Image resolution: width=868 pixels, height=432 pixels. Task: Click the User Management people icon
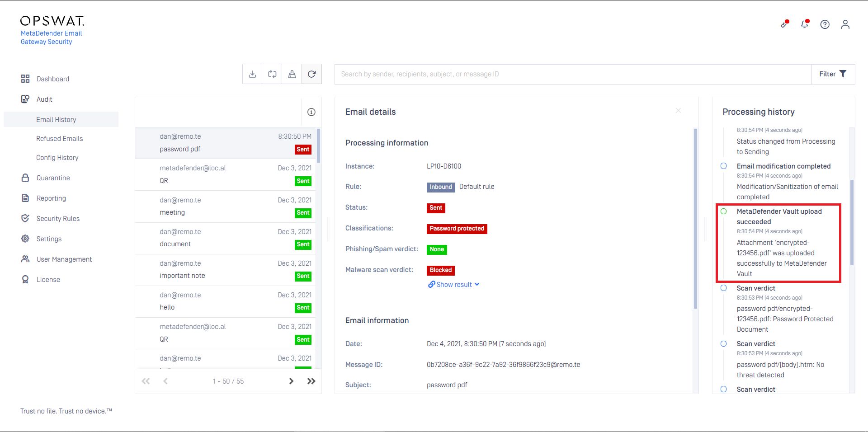25,259
